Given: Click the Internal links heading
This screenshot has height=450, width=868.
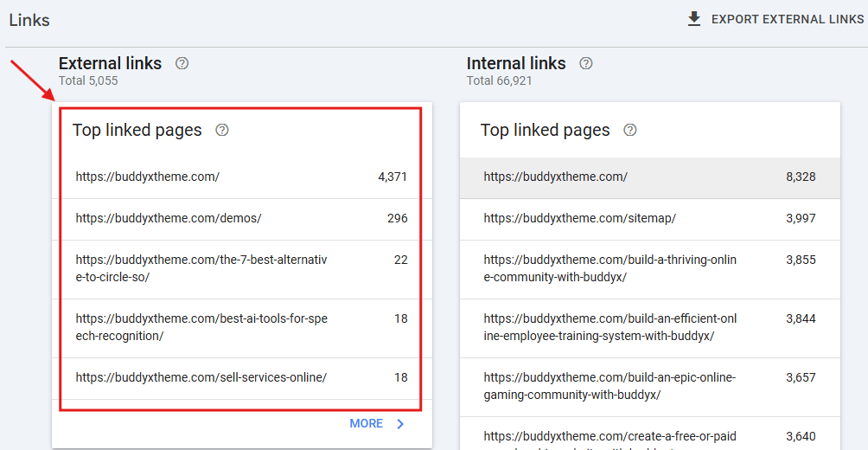Looking at the screenshot, I should click(516, 63).
